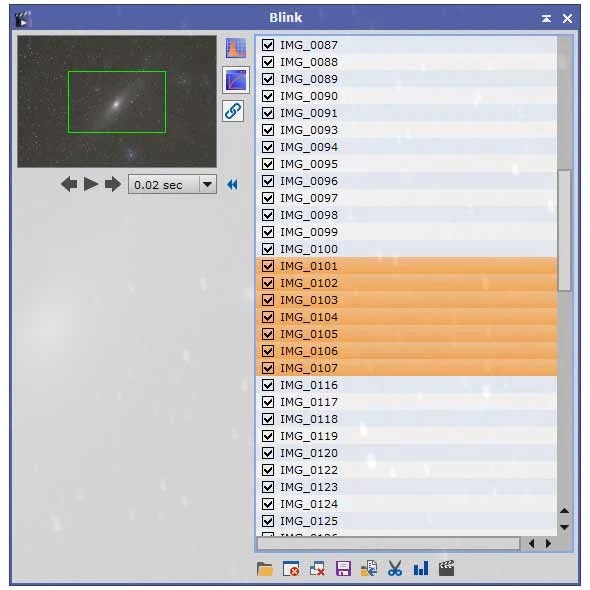Click the purple floppy save icon
The height and width of the screenshot is (590, 590).
pyautogui.click(x=343, y=569)
